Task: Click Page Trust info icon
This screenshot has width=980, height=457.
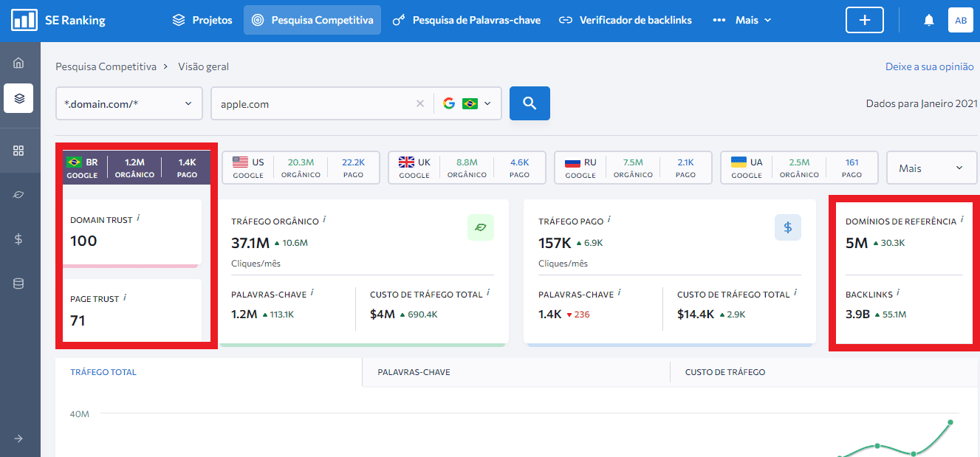Action: tap(125, 298)
